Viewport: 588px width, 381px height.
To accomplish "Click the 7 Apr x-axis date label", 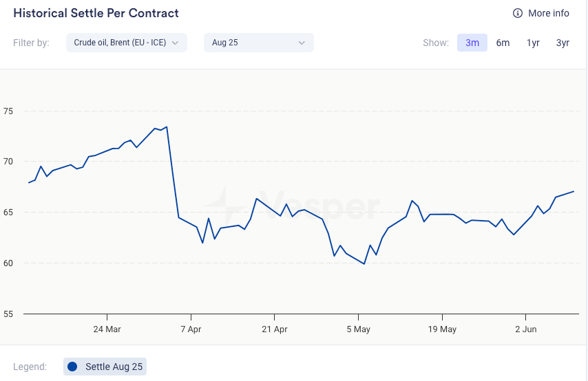I will tap(191, 329).
